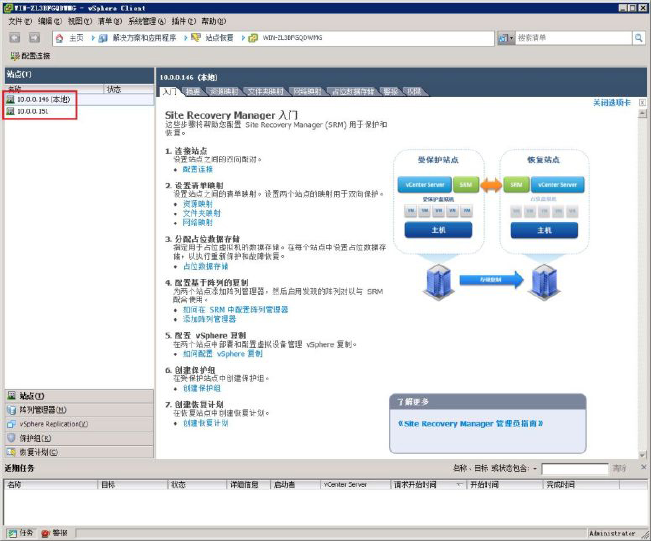Open Site Recovery Manager 管理员指南 link
Screen dimensions: 651x541
[470, 424]
